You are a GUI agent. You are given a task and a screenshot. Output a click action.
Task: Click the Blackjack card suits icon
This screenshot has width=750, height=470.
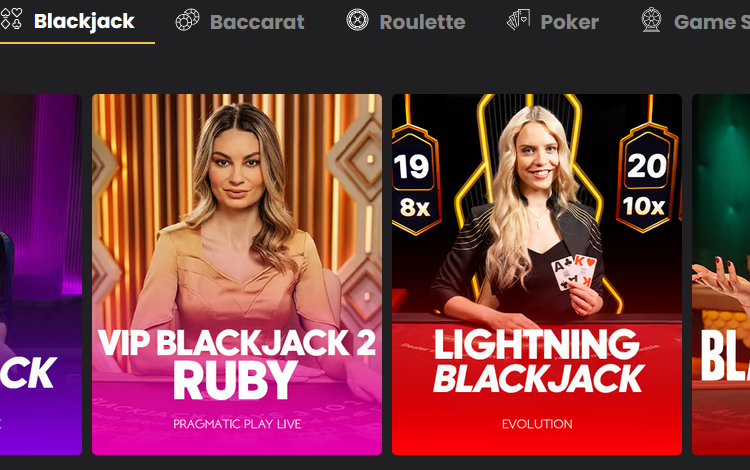[11, 20]
